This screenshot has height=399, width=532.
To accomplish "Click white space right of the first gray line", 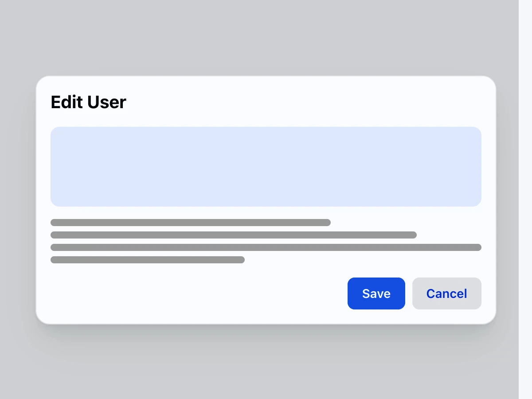I will 399,223.
